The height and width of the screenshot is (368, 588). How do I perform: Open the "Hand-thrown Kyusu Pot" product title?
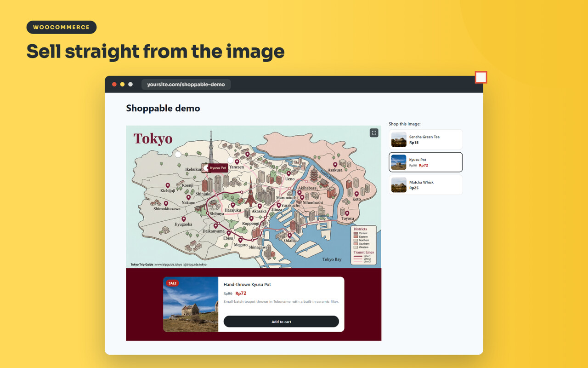(x=247, y=285)
